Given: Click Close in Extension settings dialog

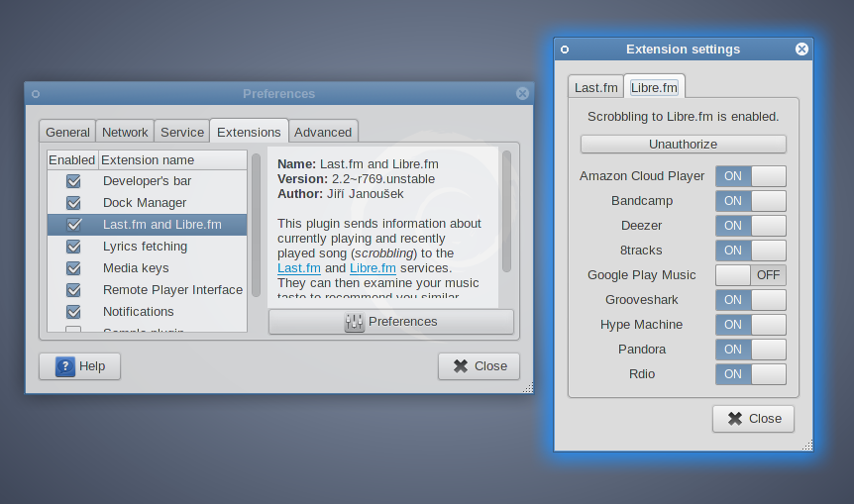Looking at the screenshot, I should click(753, 419).
